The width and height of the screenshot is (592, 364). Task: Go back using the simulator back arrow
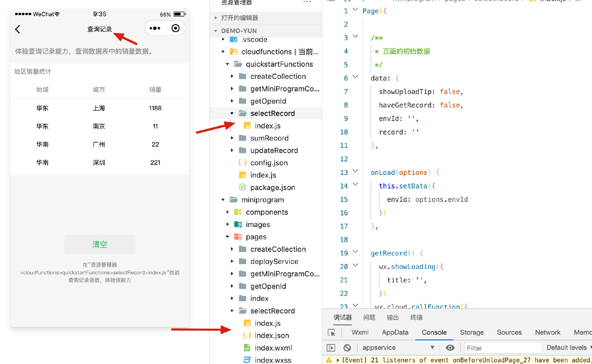point(18,29)
